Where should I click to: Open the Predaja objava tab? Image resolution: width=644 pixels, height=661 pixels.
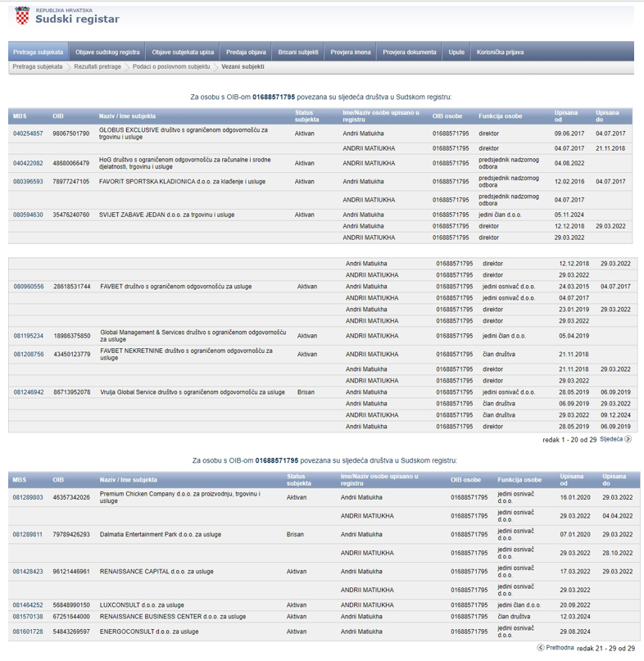pyautogui.click(x=246, y=52)
